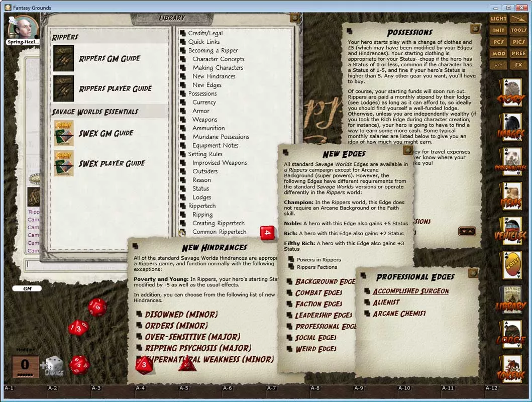The height and width of the screenshot is (402, 532).
Task: Open the Vehicles sidebar icon
Action: click(x=511, y=231)
